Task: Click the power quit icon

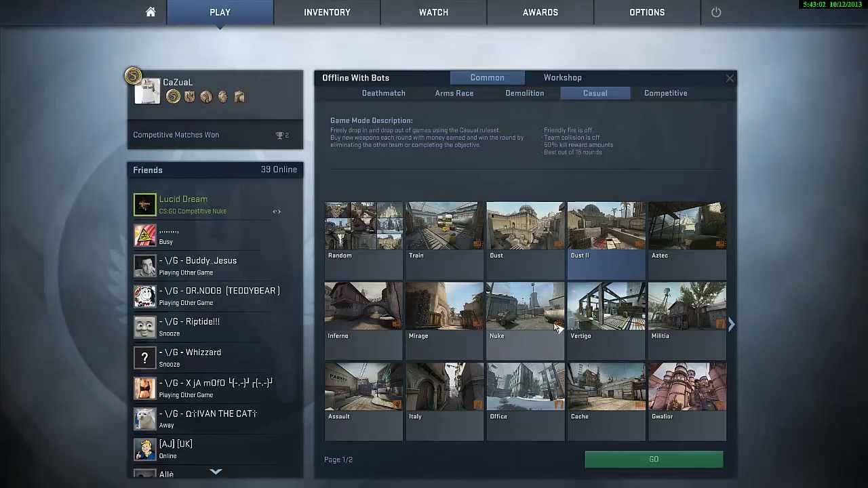Action: [716, 12]
